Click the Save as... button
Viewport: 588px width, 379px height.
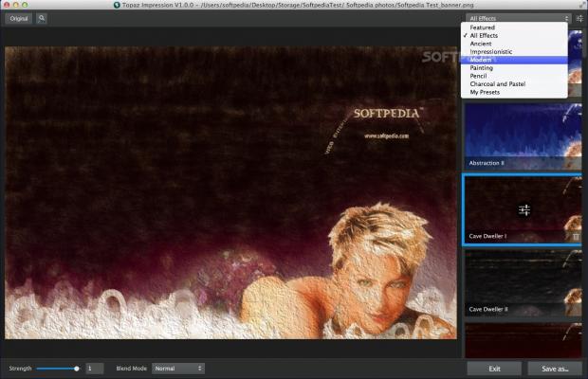pos(555,369)
